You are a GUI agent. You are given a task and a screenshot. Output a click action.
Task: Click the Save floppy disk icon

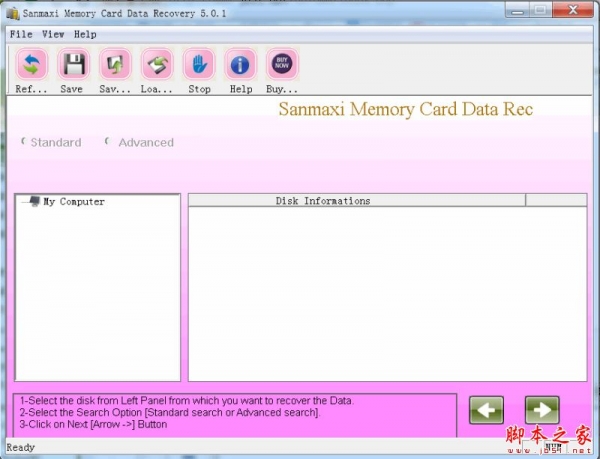coord(73,64)
